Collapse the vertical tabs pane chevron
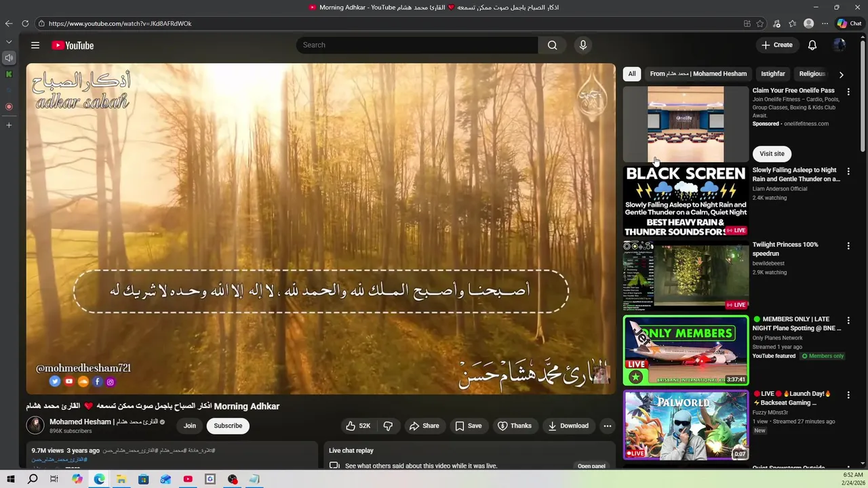The width and height of the screenshot is (868, 488). coord(9,42)
